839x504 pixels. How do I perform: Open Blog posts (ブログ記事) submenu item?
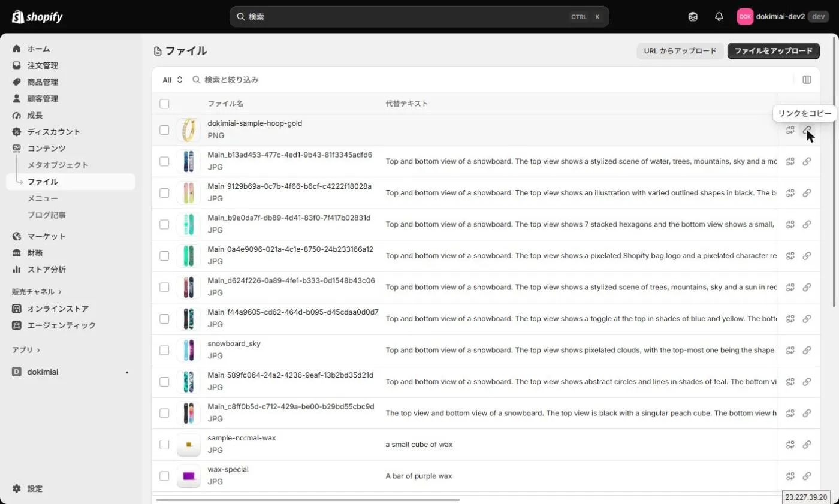[47, 215]
